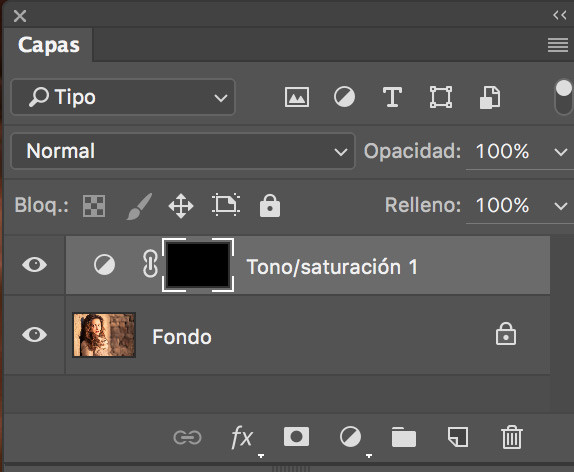Filter for type layers icon
Image resolution: width=574 pixels, height=472 pixels.
(x=392, y=97)
